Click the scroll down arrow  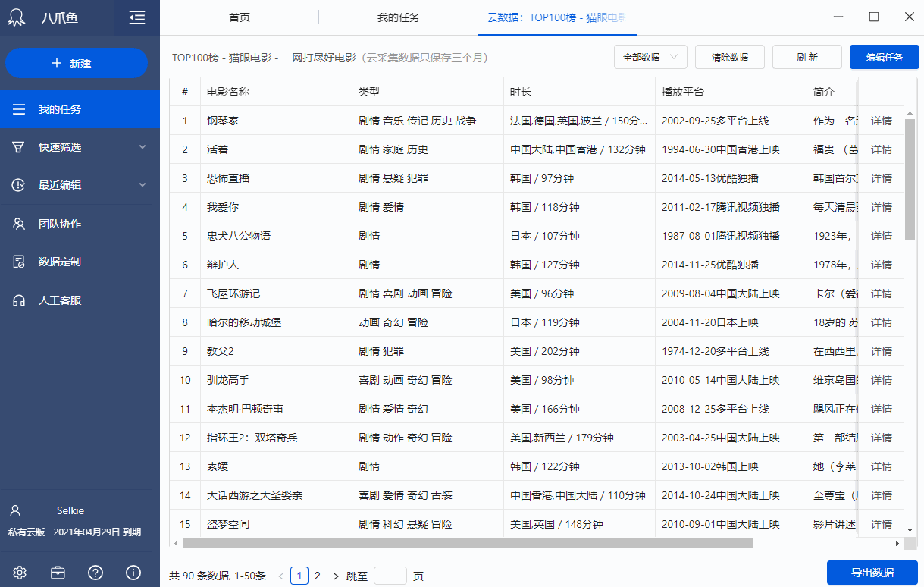(910, 529)
